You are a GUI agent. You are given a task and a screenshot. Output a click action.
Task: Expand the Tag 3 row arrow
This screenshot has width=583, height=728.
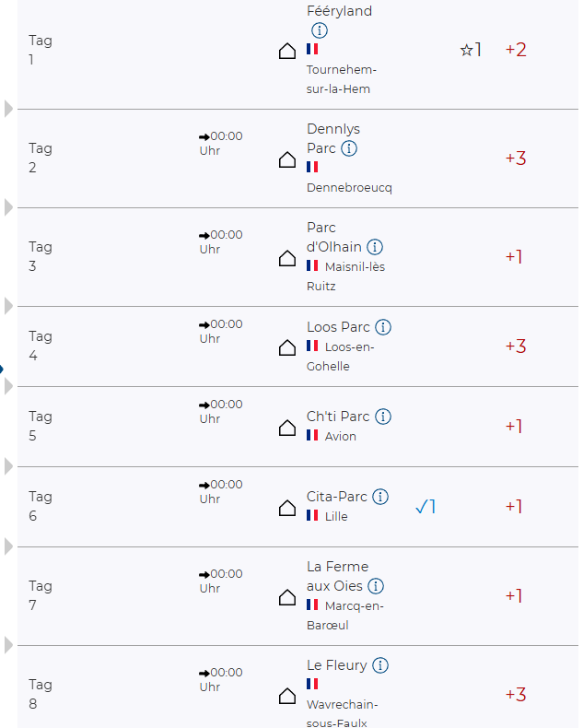point(8,306)
